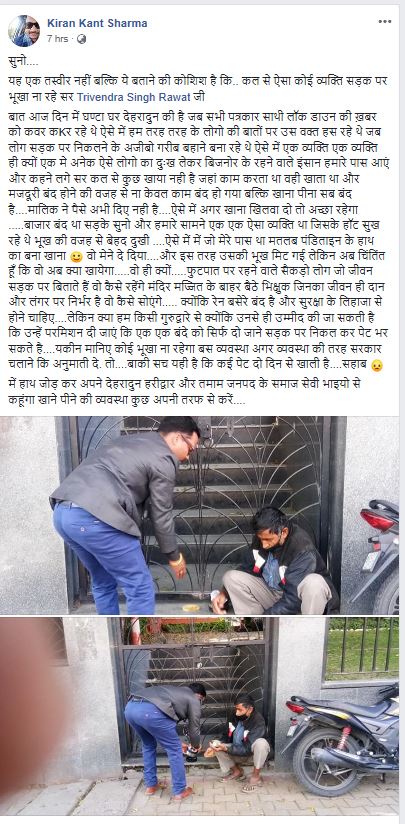The image size is (405, 824).
Task: Open the Kiran Kant Sharma author name link
Action: coord(97,23)
